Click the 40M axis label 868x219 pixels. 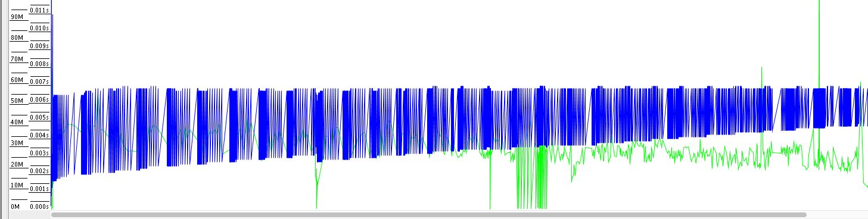[x=17, y=122]
